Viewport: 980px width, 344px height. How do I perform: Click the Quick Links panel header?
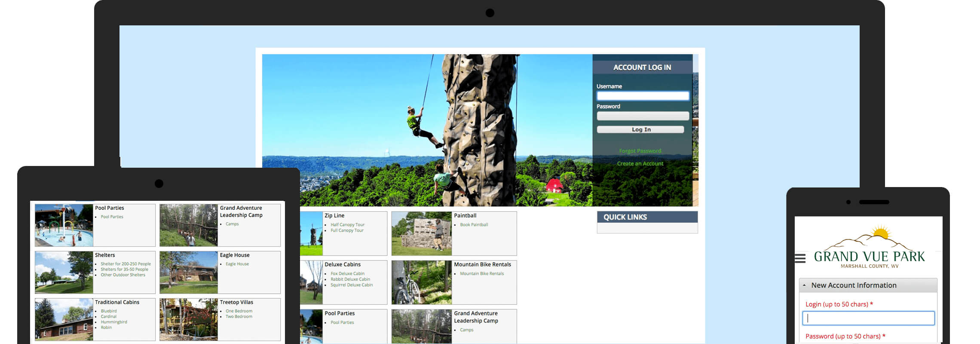pyautogui.click(x=647, y=217)
